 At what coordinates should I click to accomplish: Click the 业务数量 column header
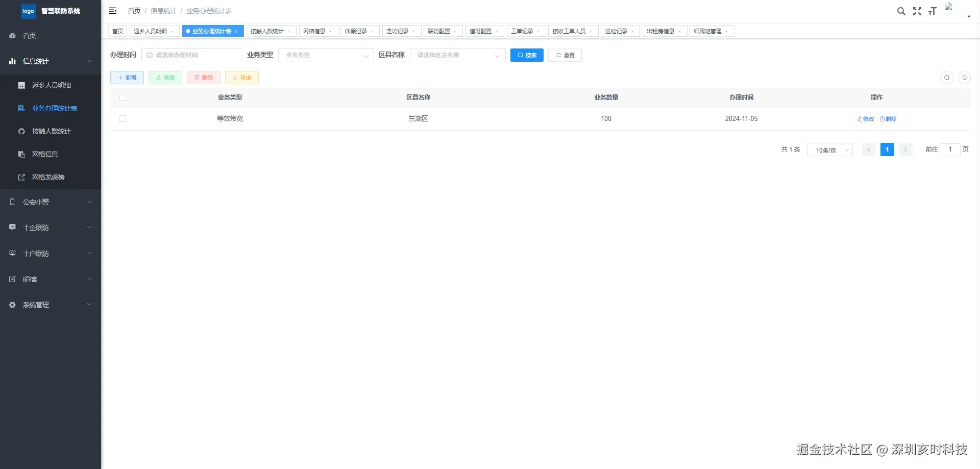[606, 97]
